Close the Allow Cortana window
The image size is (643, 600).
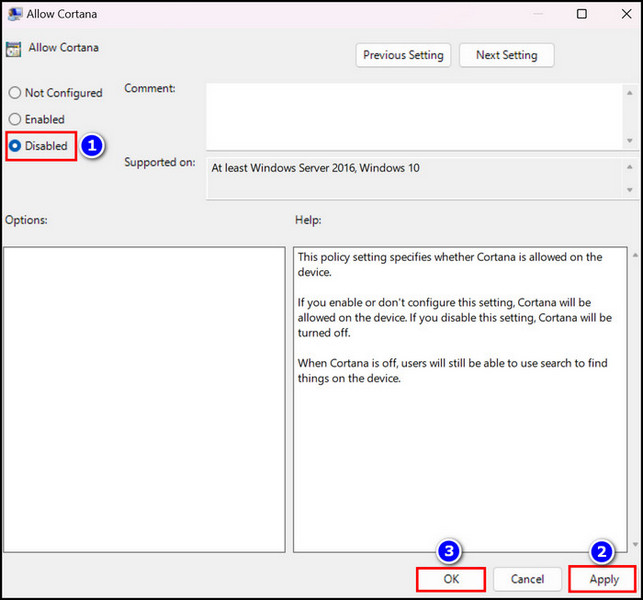click(x=626, y=14)
